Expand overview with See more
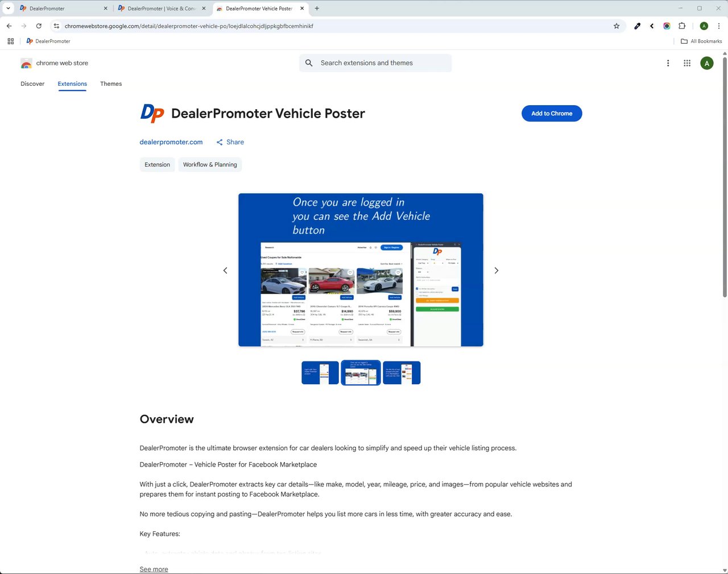The image size is (728, 574). 154,569
